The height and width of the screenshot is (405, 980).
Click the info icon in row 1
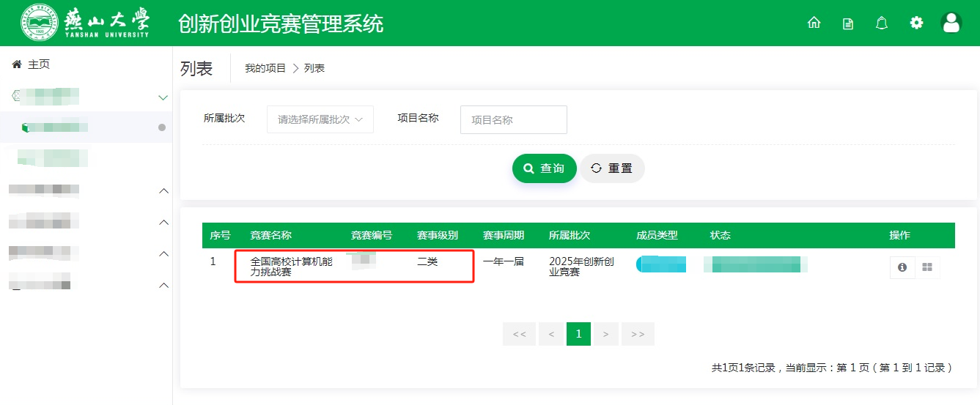click(x=902, y=267)
